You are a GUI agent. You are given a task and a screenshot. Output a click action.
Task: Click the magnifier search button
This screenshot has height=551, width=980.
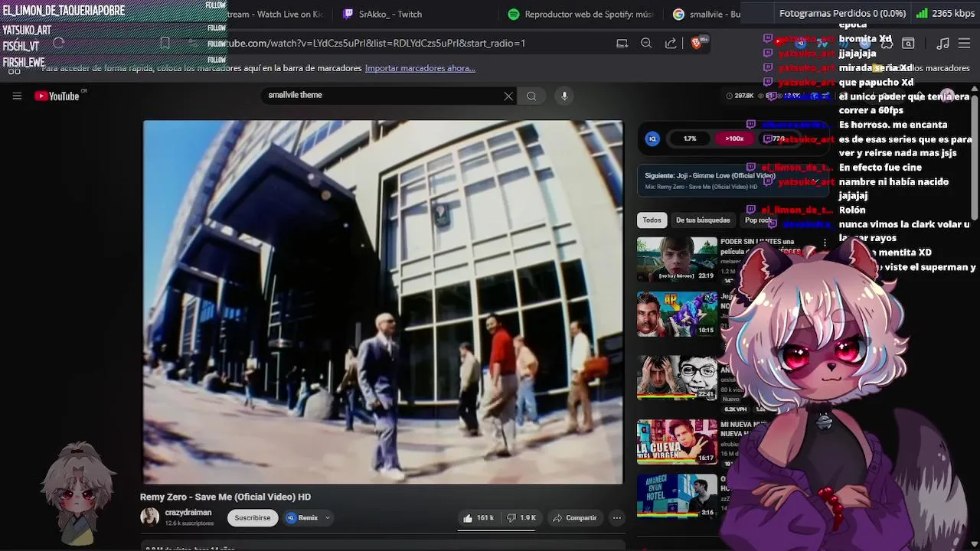tap(531, 96)
